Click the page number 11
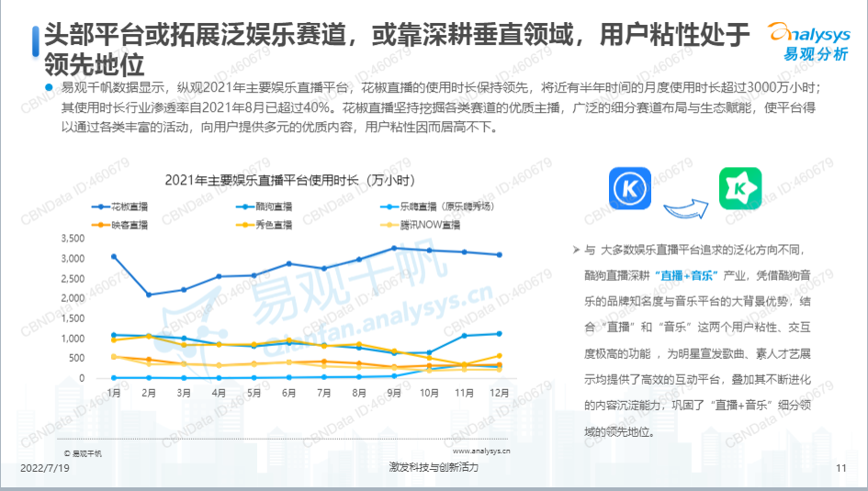This screenshot has width=868, height=491. click(x=841, y=468)
